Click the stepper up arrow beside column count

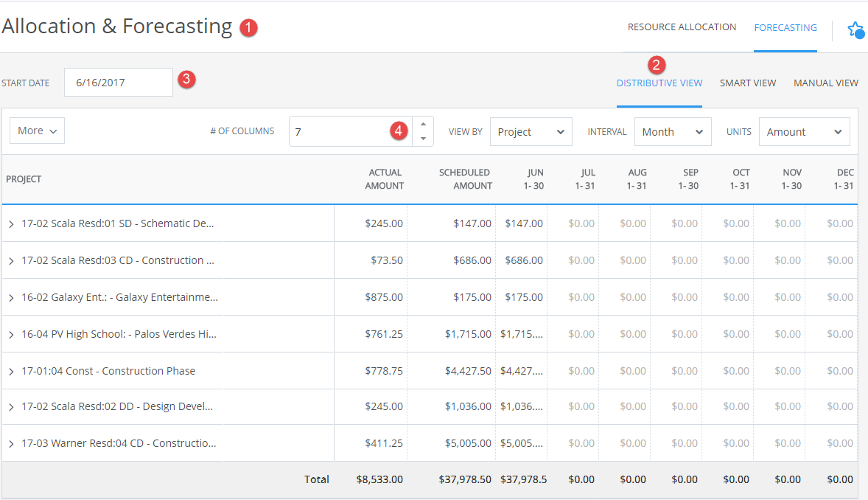click(x=423, y=125)
